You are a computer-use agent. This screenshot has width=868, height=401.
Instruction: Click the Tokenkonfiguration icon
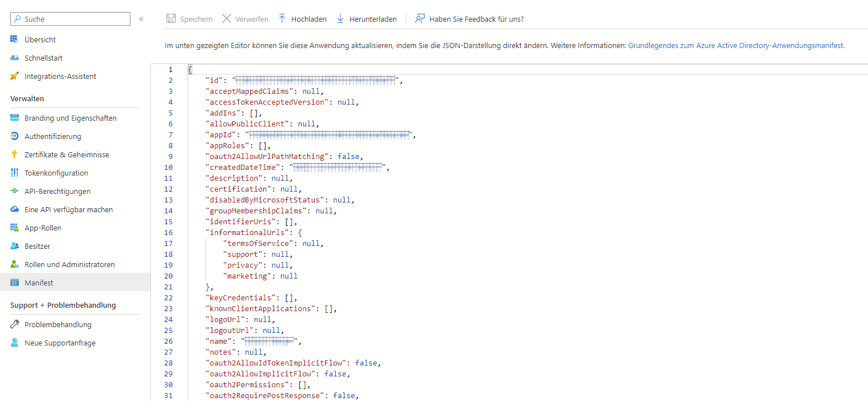click(15, 173)
